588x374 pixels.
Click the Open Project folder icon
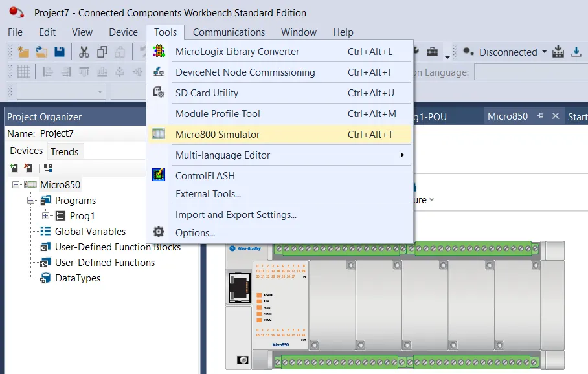41,52
